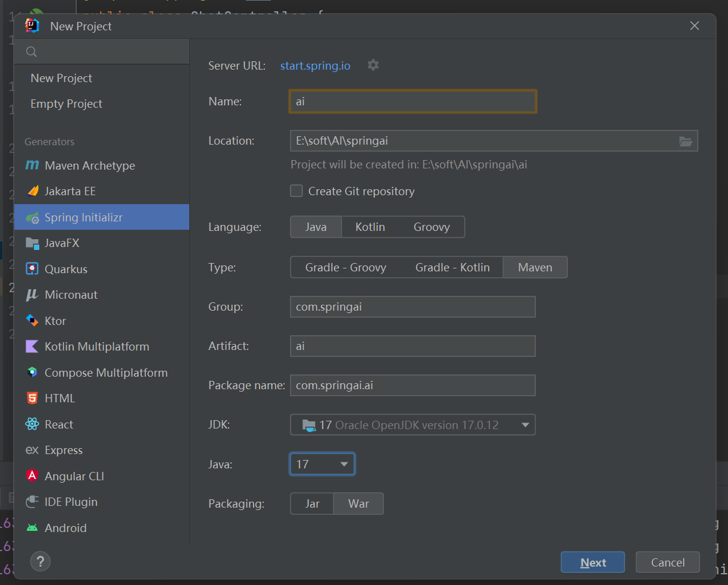Click the IntelliJ logo in title bar

tap(32, 26)
